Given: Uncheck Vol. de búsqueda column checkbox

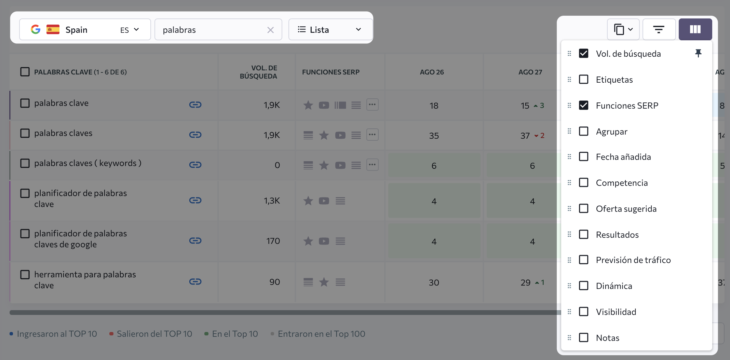Looking at the screenshot, I should tap(583, 54).
